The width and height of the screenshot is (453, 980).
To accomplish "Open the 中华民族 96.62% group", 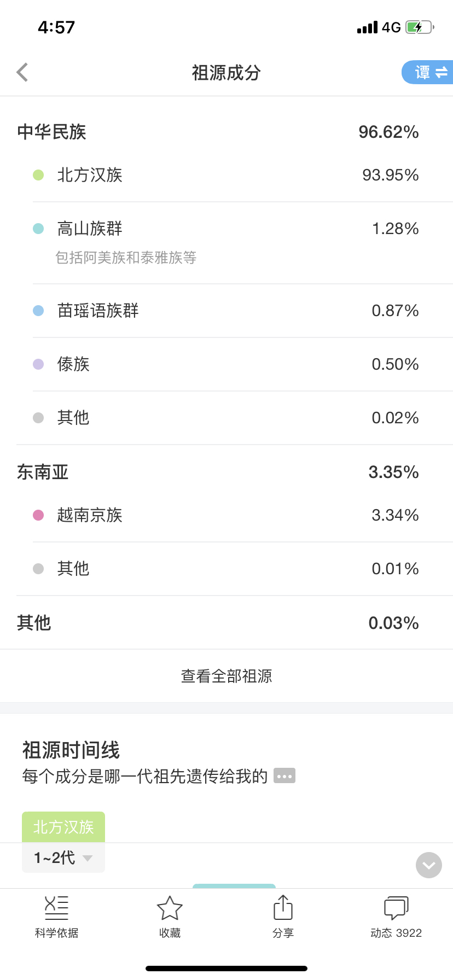I will click(x=226, y=132).
